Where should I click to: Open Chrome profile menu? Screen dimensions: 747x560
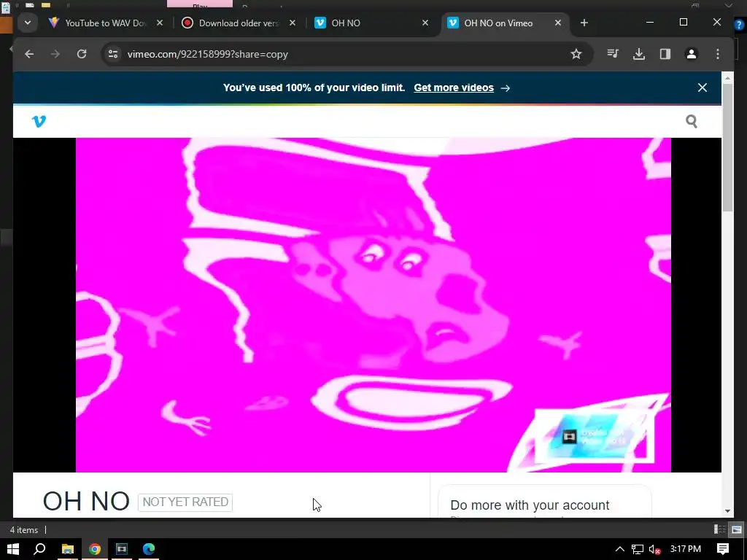point(692,54)
